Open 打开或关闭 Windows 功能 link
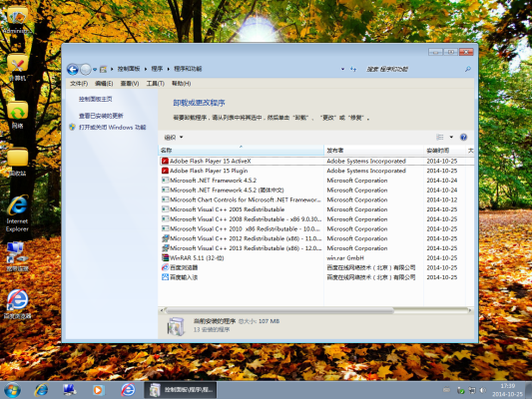Screen dimensions: 532x399 (x=113, y=127)
